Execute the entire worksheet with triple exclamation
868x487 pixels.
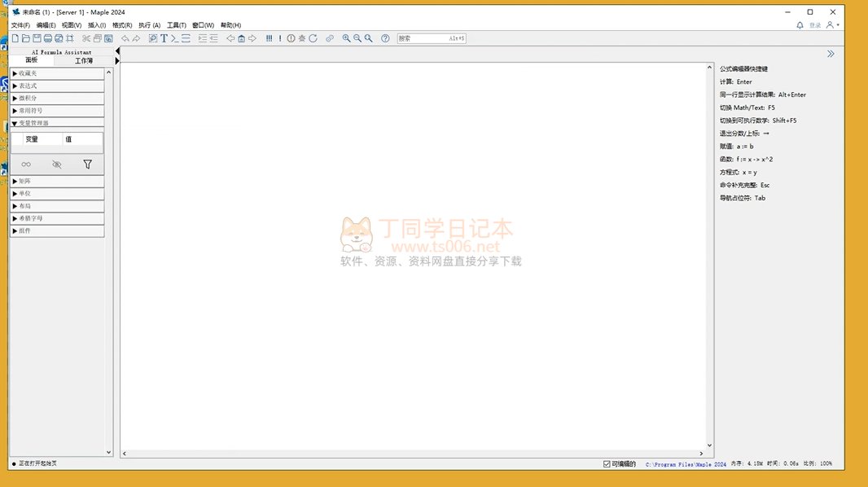269,38
